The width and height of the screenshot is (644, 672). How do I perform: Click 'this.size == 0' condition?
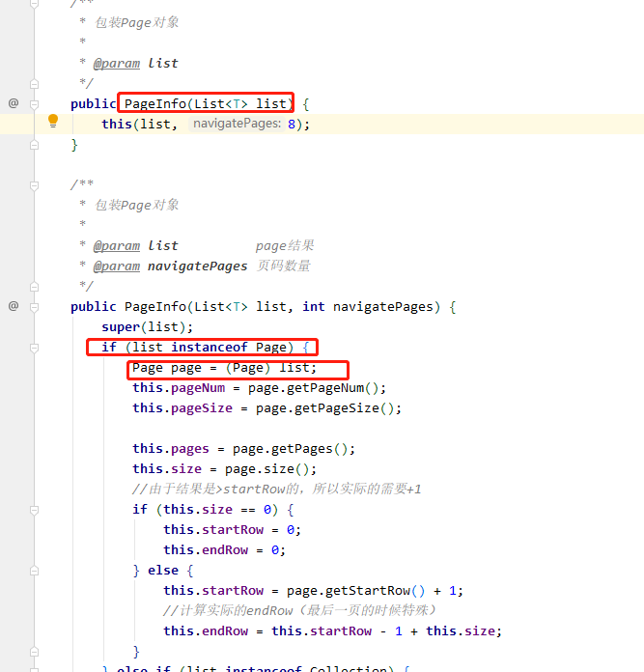pyautogui.click(x=217, y=510)
